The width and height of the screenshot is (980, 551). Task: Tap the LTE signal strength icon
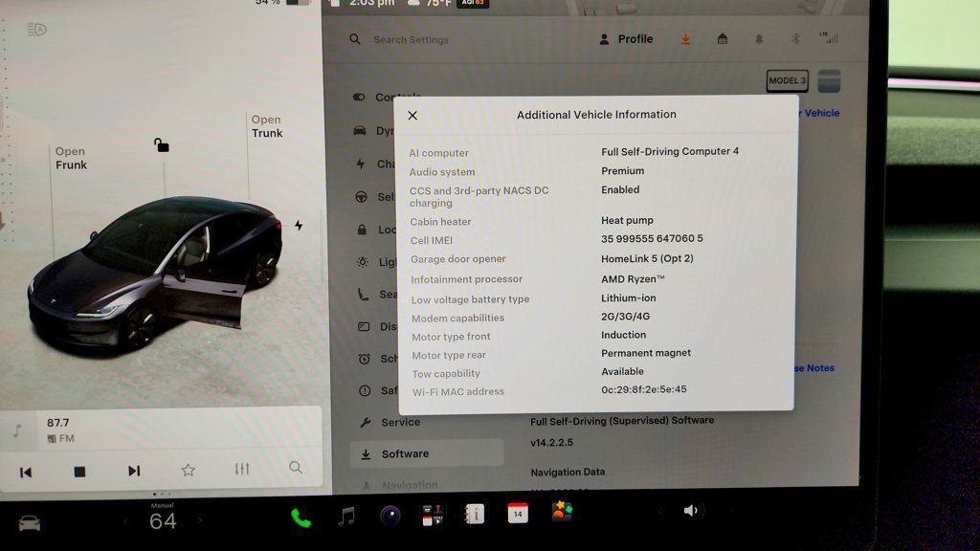[829, 37]
